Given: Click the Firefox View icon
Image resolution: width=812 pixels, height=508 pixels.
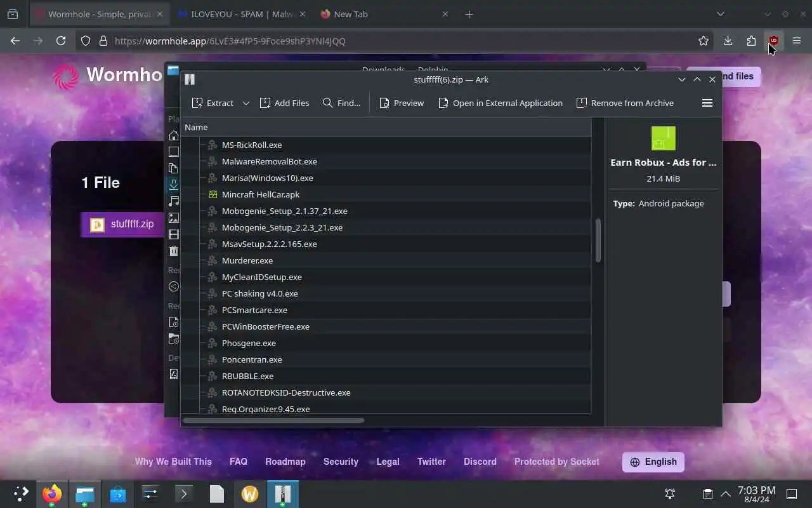Looking at the screenshot, I should (x=13, y=14).
